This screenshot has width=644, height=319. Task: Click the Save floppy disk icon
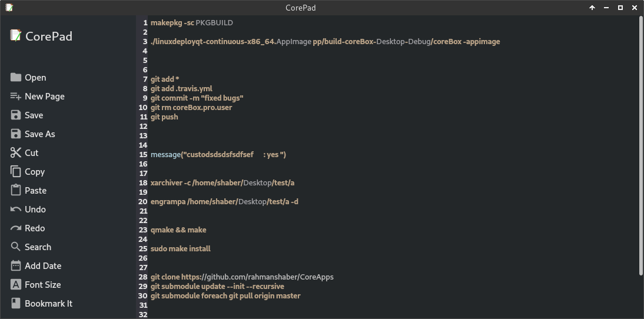[16, 115]
